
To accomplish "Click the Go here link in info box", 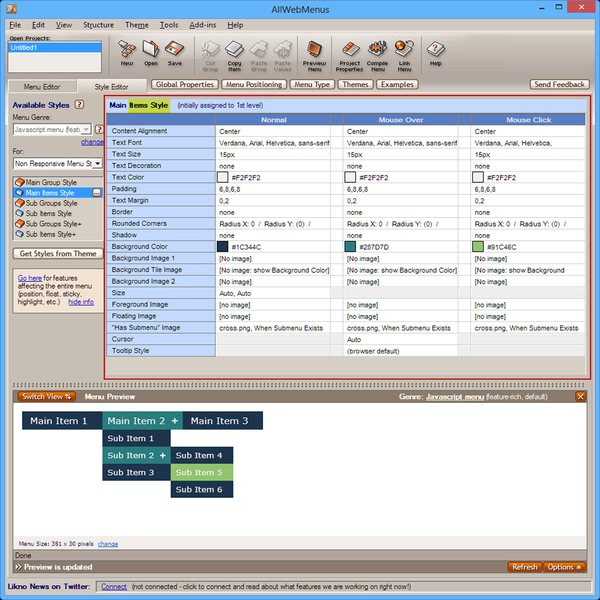I will coord(30,278).
